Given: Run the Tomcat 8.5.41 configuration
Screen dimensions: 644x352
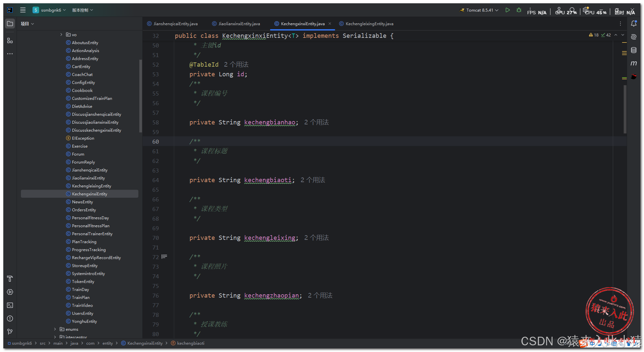Looking at the screenshot, I should pyautogui.click(x=508, y=10).
